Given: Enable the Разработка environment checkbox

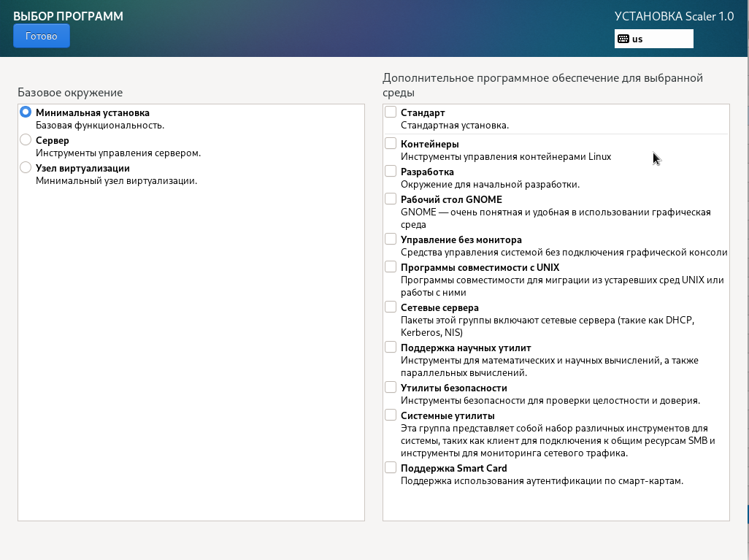Looking at the screenshot, I should point(391,171).
